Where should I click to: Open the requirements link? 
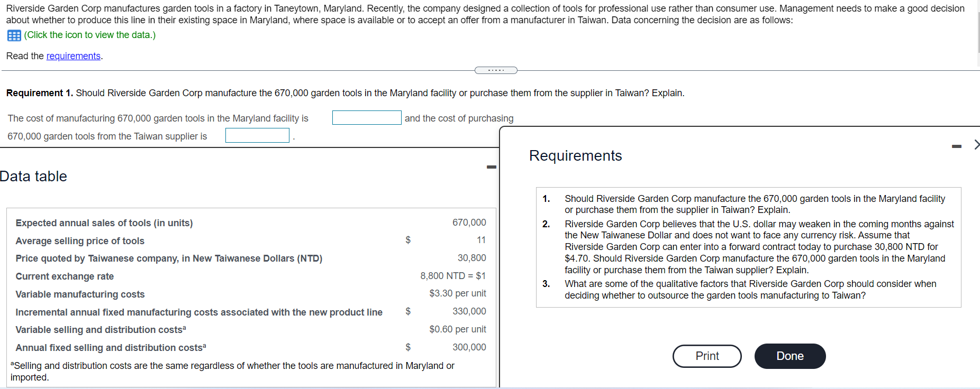[x=74, y=56]
